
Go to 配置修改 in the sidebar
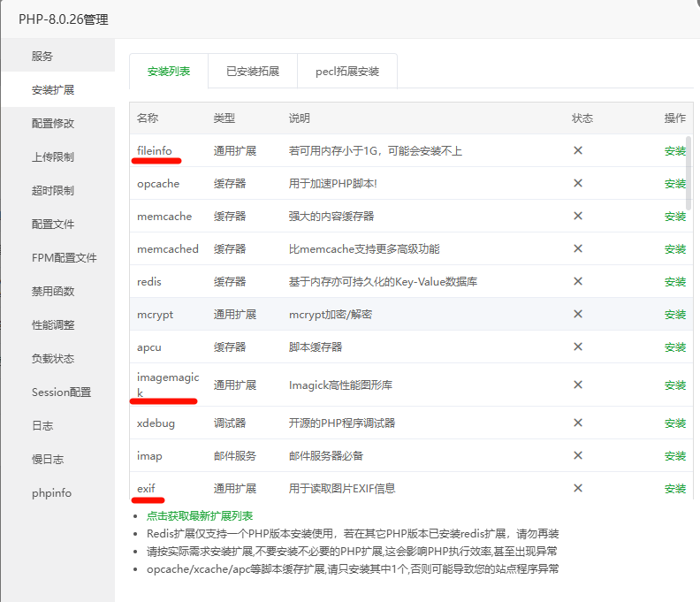point(53,123)
